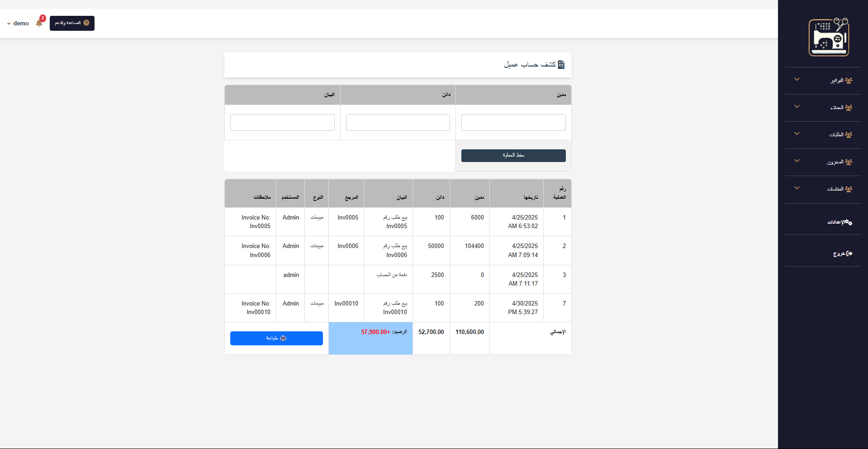Click the document icon beside كشف حساب عميل

coord(561,65)
